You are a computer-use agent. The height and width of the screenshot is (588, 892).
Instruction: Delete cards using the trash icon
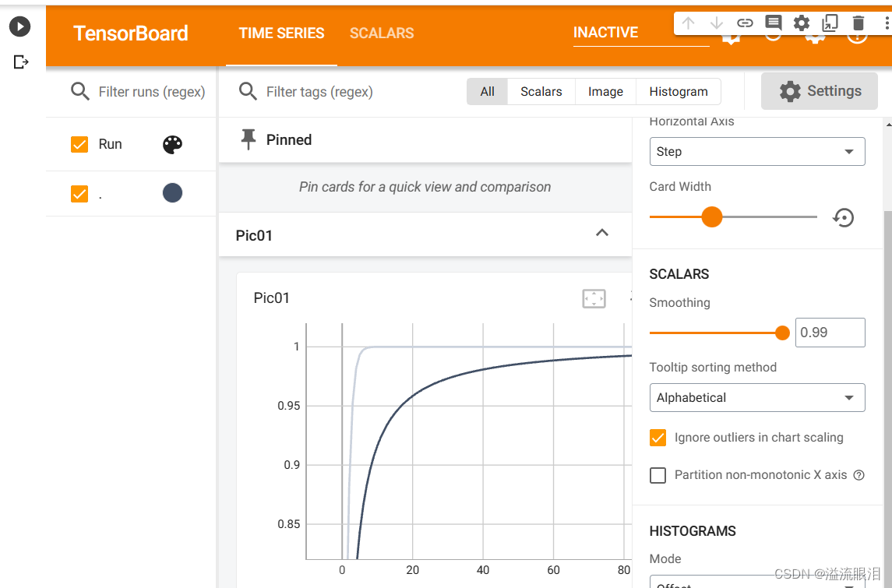tap(857, 23)
